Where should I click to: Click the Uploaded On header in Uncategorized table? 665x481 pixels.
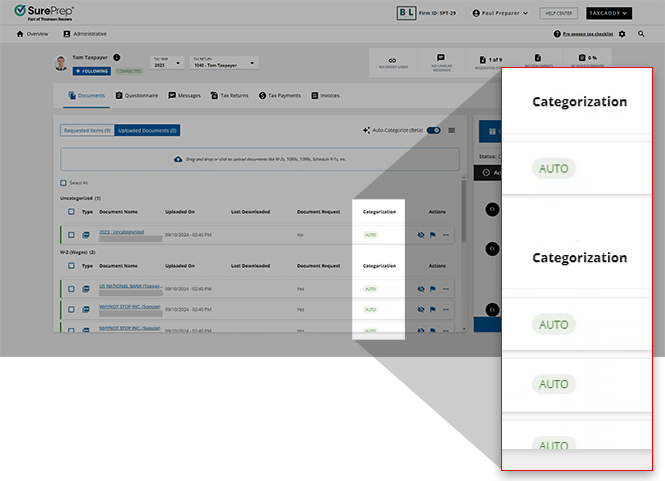point(180,212)
